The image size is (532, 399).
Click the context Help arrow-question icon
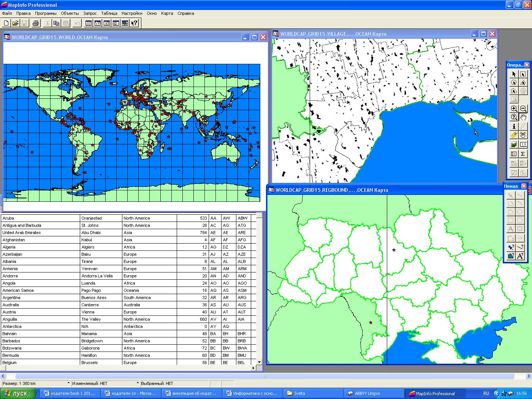[134, 23]
